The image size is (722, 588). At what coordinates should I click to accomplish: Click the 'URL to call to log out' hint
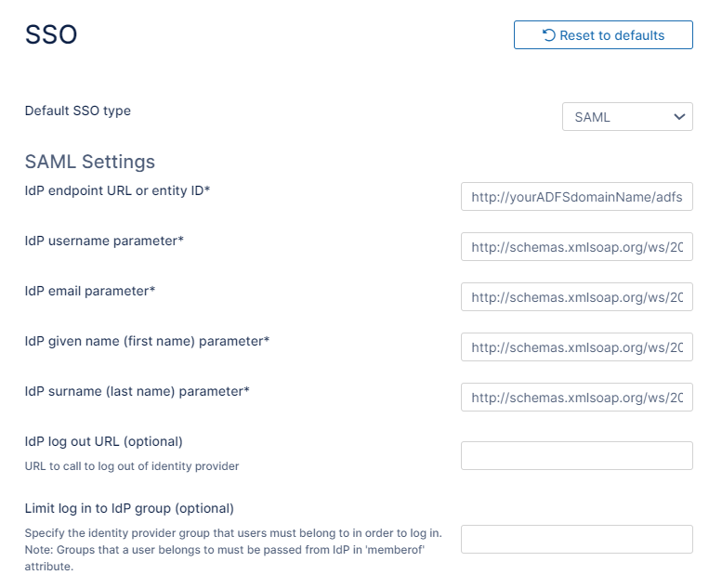click(x=131, y=465)
